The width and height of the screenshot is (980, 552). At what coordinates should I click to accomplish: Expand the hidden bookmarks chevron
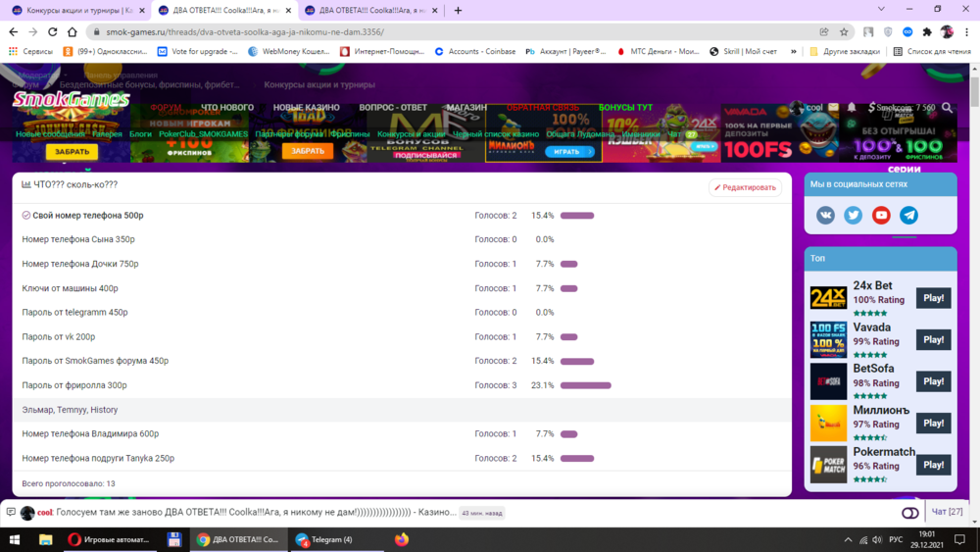point(793,51)
